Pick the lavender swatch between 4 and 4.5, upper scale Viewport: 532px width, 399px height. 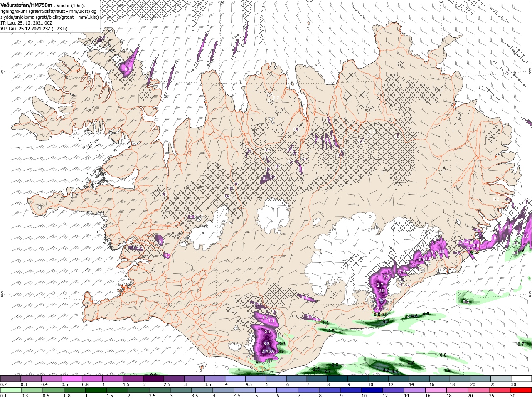click(235, 379)
